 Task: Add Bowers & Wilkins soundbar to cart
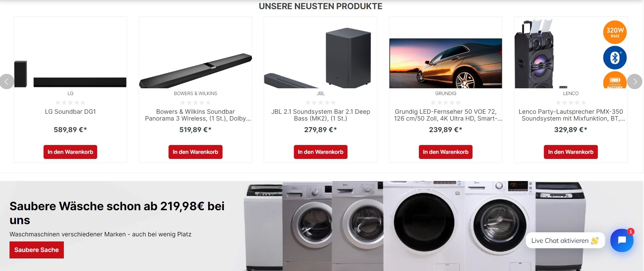[x=195, y=152]
